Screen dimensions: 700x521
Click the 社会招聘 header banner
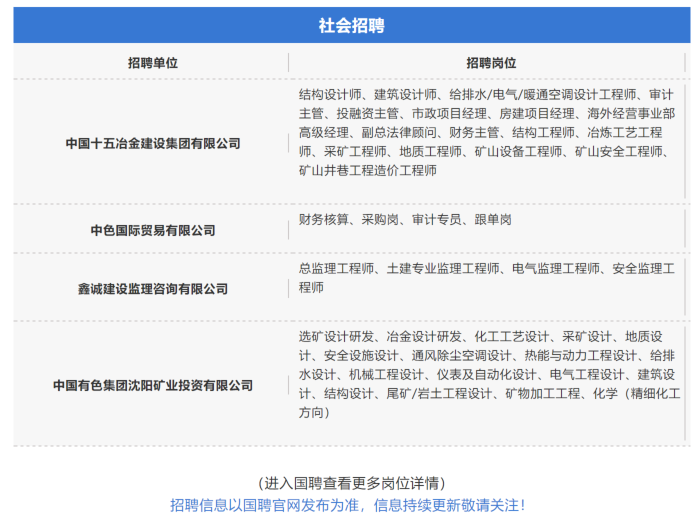point(352,25)
